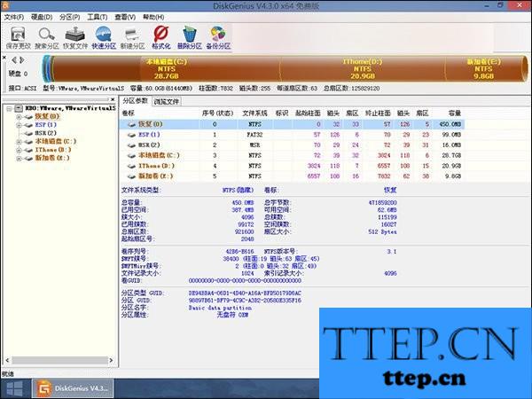The height and width of the screenshot is (399, 532).
Task: Click the left tree horizontal scrollbar track
Action: 59,360
